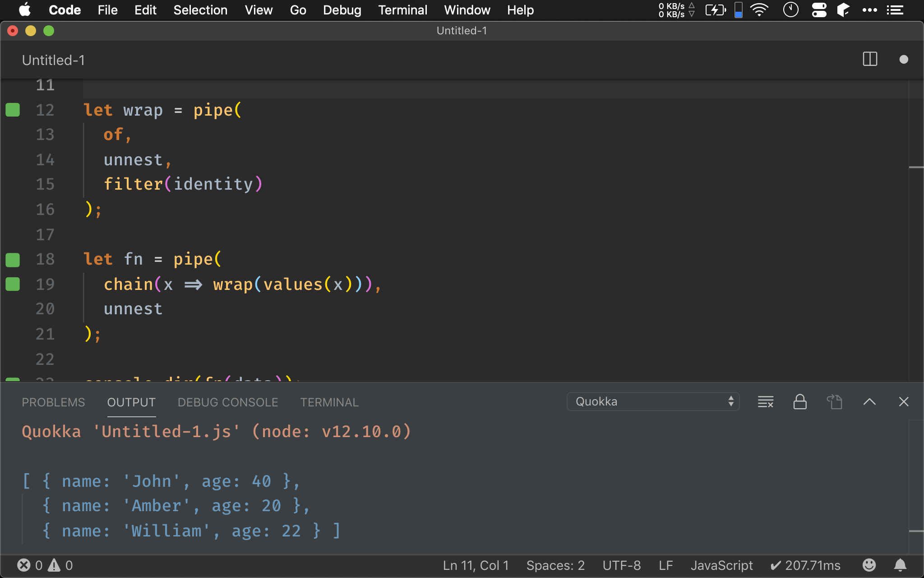Select the Untitled-1 editor tab
924x578 pixels.
coord(53,60)
